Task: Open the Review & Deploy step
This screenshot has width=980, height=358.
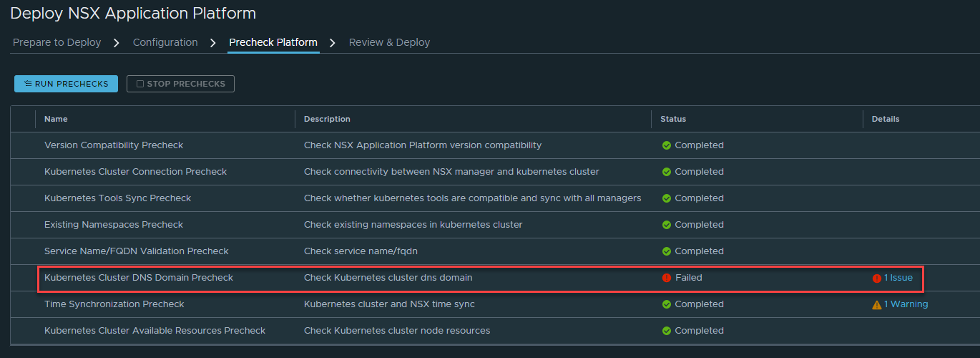Action: (389, 42)
